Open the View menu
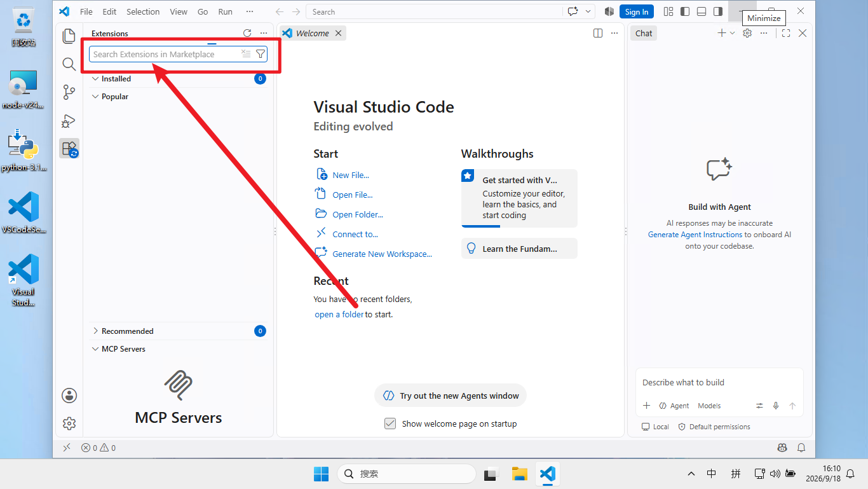The height and width of the screenshot is (489, 868). (179, 11)
